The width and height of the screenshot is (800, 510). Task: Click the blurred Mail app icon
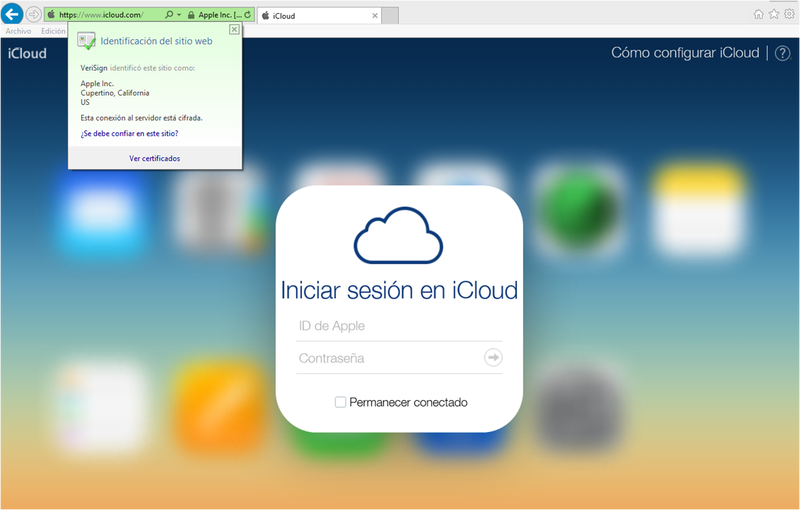101,213
